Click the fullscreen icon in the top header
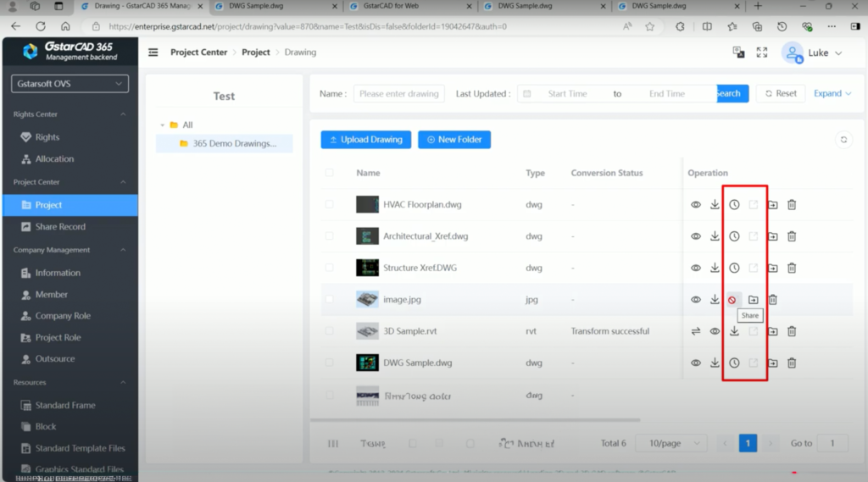 click(761, 53)
